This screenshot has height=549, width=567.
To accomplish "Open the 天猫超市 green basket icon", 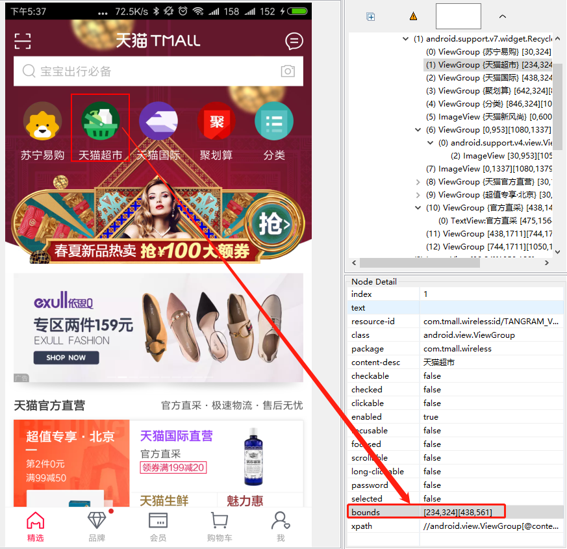I will click(x=100, y=121).
